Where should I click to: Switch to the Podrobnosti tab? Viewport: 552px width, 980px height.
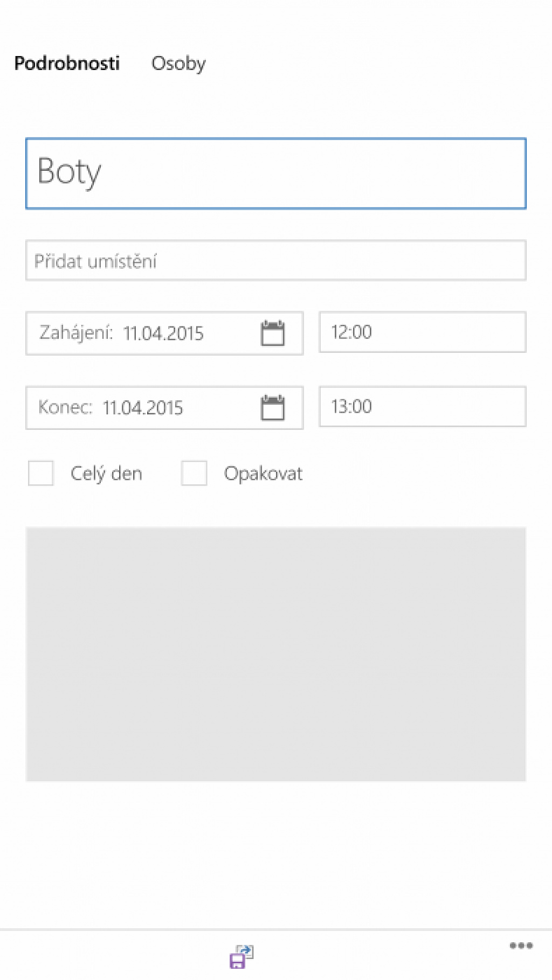[67, 63]
